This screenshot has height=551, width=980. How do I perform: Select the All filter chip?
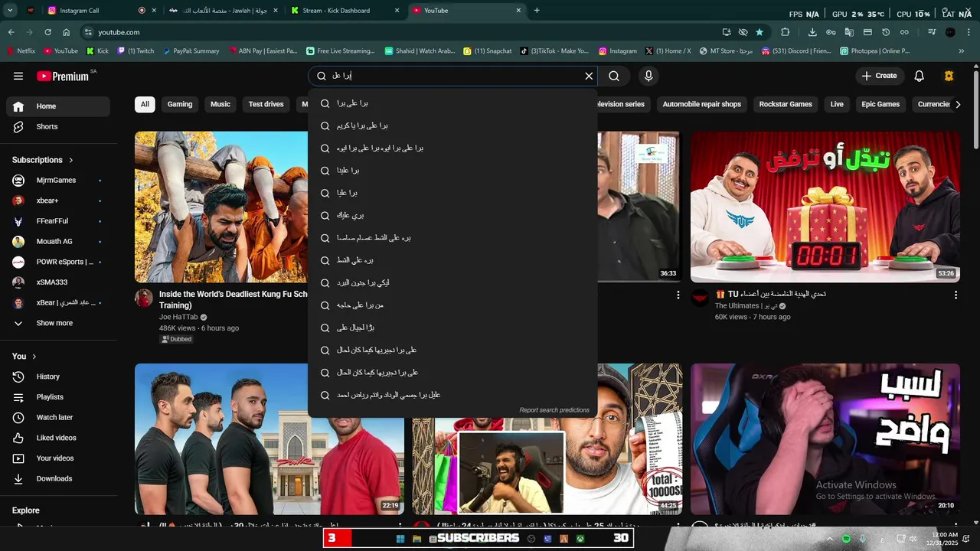coord(145,104)
